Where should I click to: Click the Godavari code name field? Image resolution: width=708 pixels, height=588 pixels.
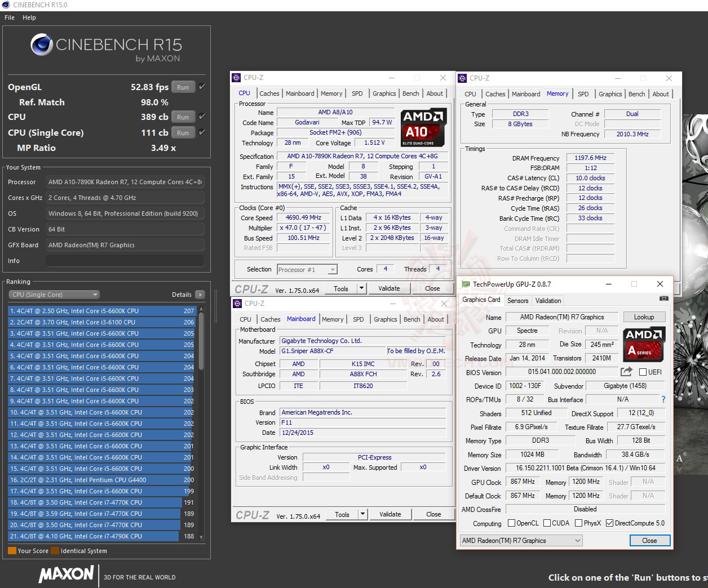coord(307,122)
